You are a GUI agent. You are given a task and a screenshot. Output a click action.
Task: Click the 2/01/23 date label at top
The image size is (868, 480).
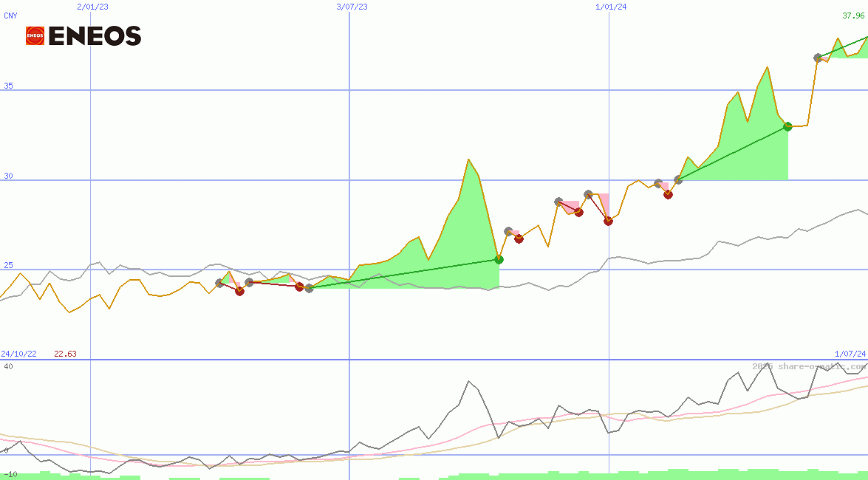(92, 7)
